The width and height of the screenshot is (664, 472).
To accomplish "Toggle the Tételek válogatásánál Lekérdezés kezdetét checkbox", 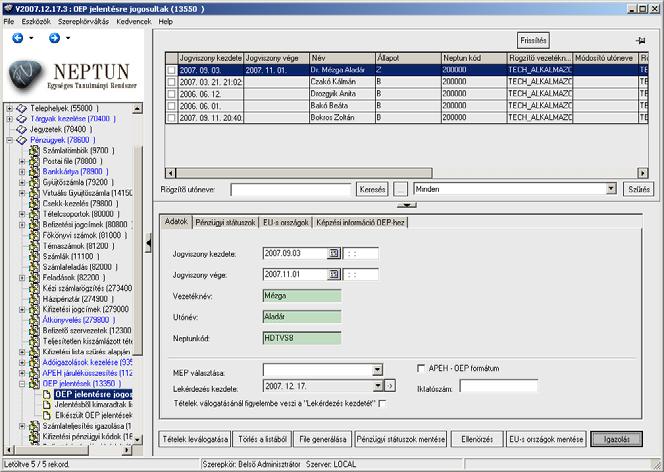I will [x=382, y=403].
